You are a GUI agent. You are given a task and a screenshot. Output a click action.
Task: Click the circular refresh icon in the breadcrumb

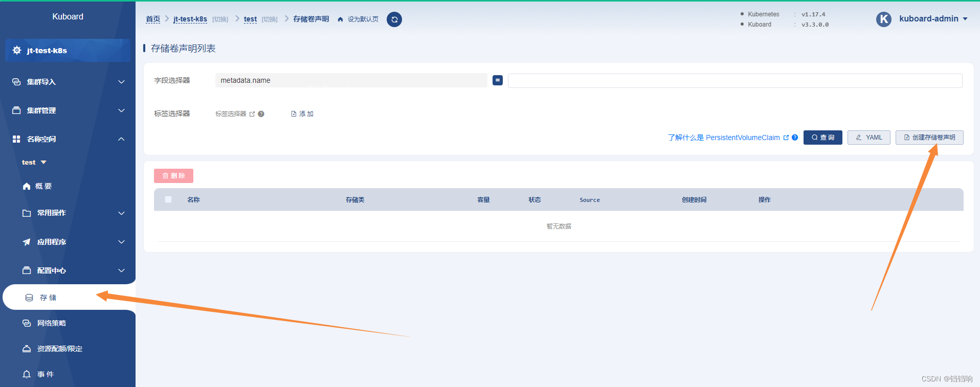(x=394, y=19)
